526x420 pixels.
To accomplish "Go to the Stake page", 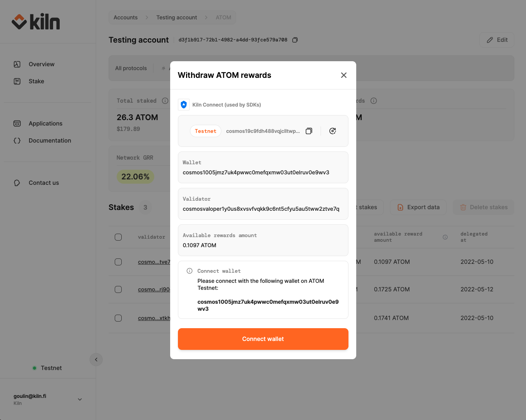I will 36,81.
